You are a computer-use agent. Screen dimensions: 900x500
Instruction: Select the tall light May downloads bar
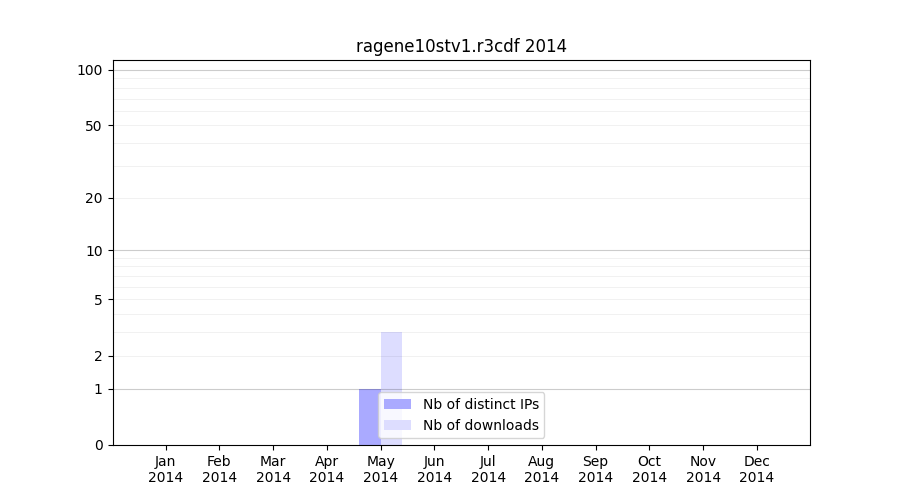click(391, 360)
